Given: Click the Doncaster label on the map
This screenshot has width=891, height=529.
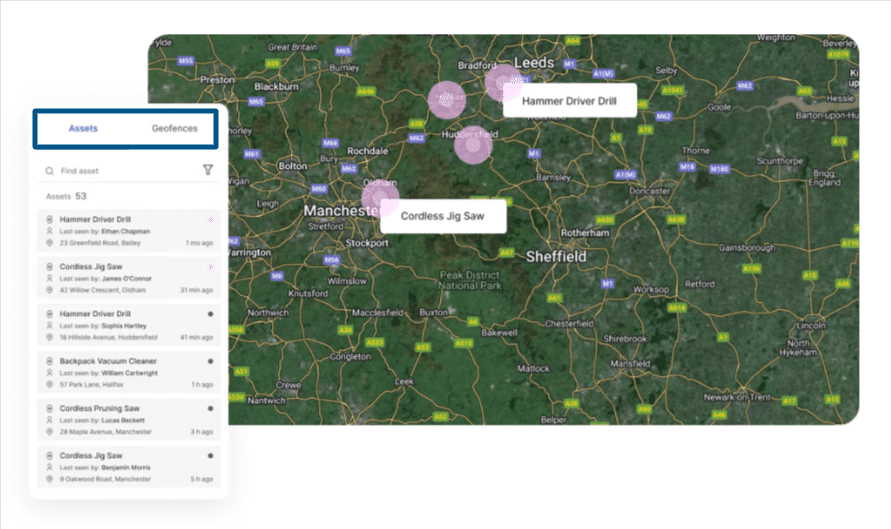Looking at the screenshot, I should [x=649, y=191].
